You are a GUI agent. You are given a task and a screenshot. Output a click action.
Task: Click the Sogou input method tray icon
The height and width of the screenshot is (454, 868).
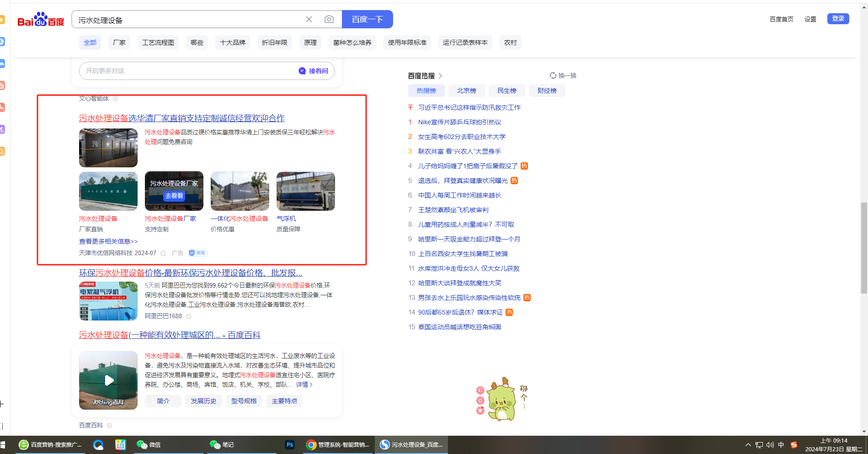(x=794, y=445)
